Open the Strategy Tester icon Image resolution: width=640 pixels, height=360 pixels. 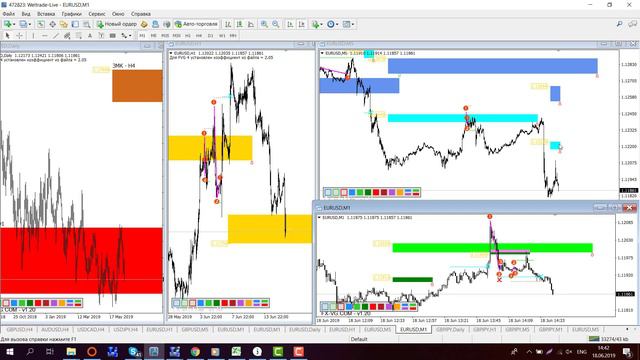[87, 24]
